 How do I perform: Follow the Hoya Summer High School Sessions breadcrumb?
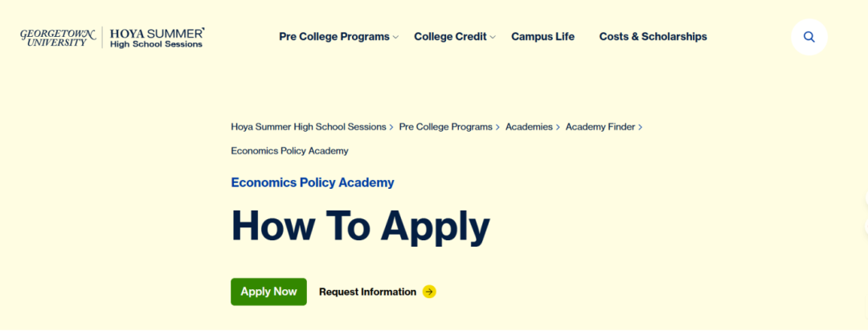pos(309,127)
